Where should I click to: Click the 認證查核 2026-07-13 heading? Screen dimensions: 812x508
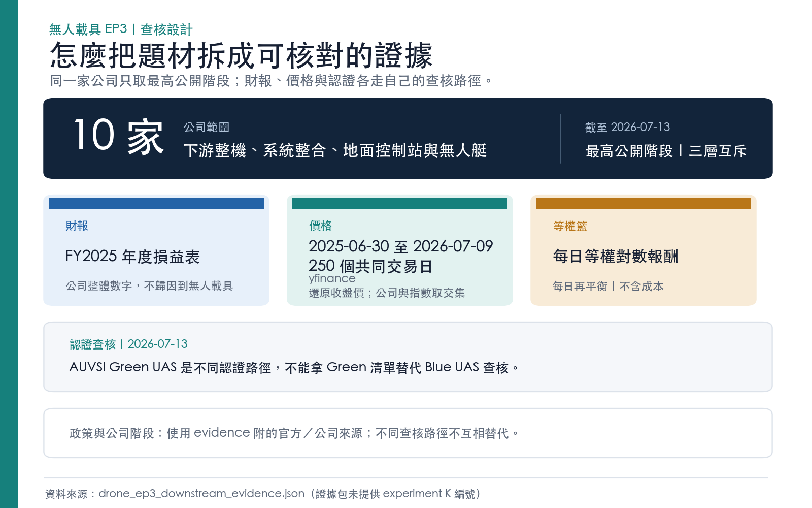[x=128, y=344]
